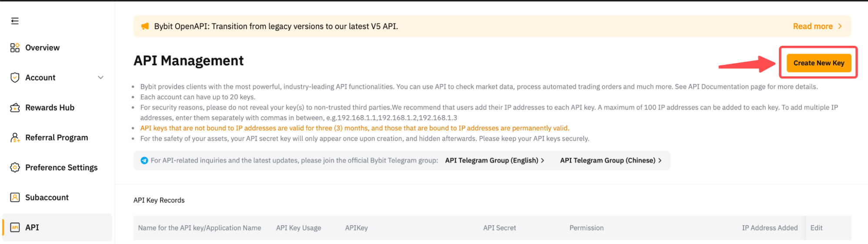
Task: Click the Account shield icon
Action: point(15,78)
